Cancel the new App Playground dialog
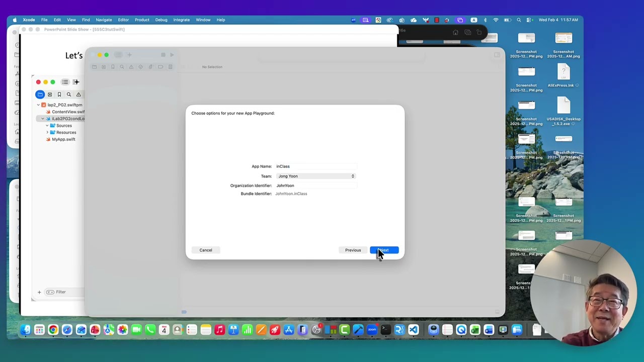The width and height of the screenshot is (644, 362). 206,250
